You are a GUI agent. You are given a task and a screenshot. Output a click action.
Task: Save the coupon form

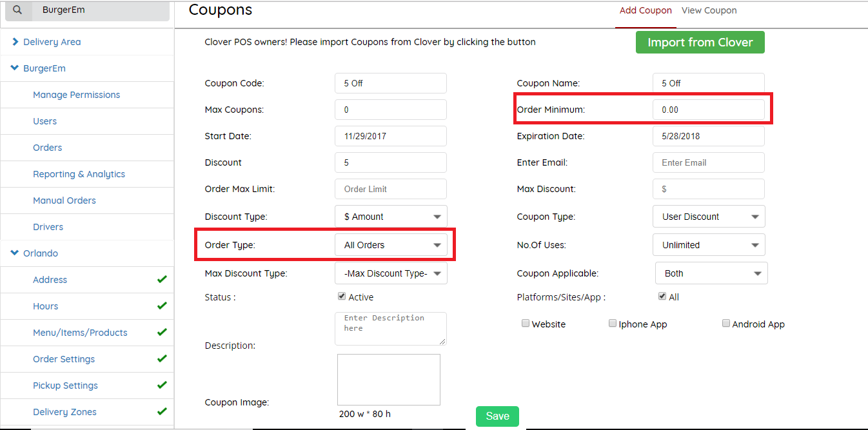tap(497, 416)
